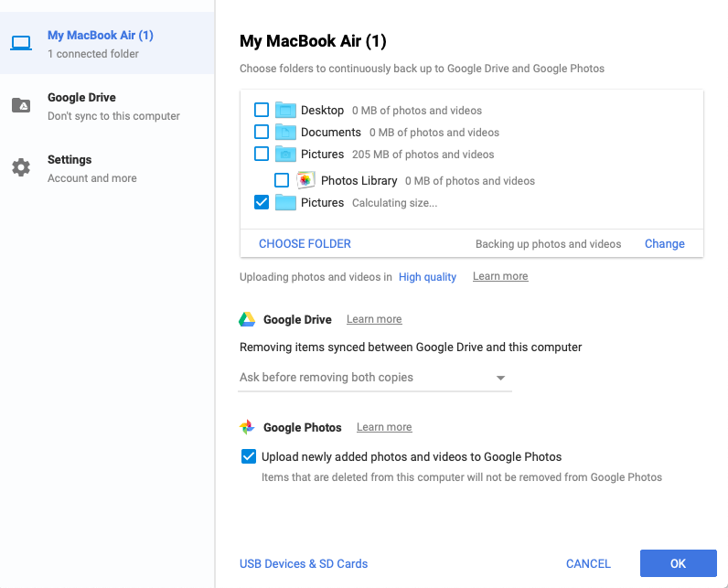Open the Google Drive Learn more link
Image resolution: width=728 pixels, height=588 pixels.
point(374,319)
